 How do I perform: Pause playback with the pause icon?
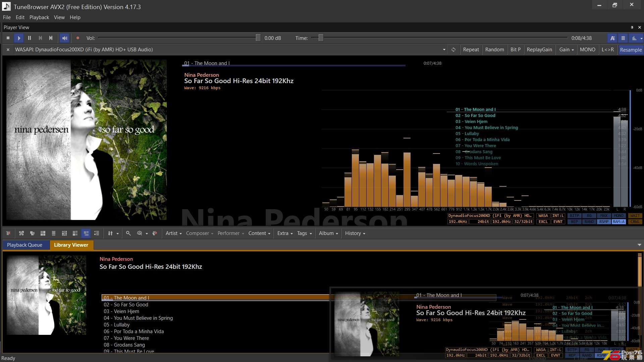pyautogui.click(x=30, y=38)
